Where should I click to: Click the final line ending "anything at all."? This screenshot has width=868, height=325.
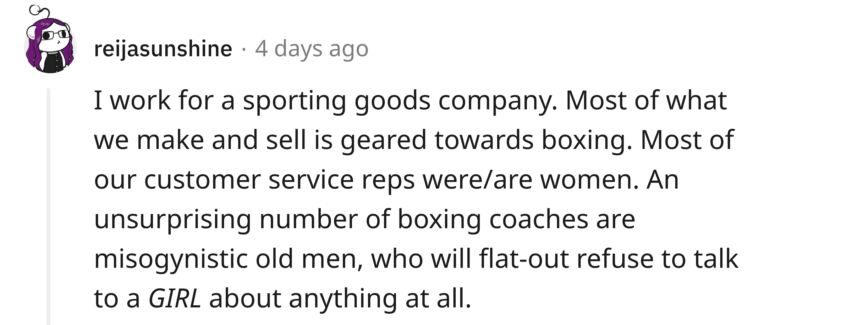pos(283,298)
